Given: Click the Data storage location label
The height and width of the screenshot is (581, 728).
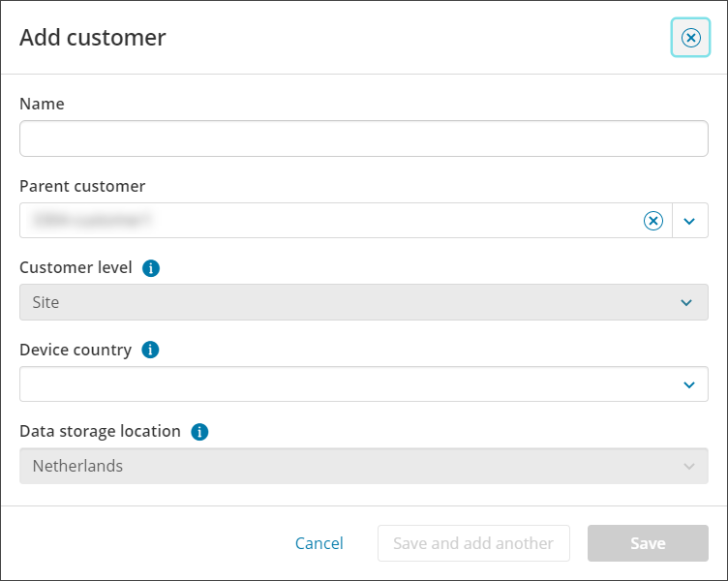Looking at the screenshot, I should click(x=100, y=431).
